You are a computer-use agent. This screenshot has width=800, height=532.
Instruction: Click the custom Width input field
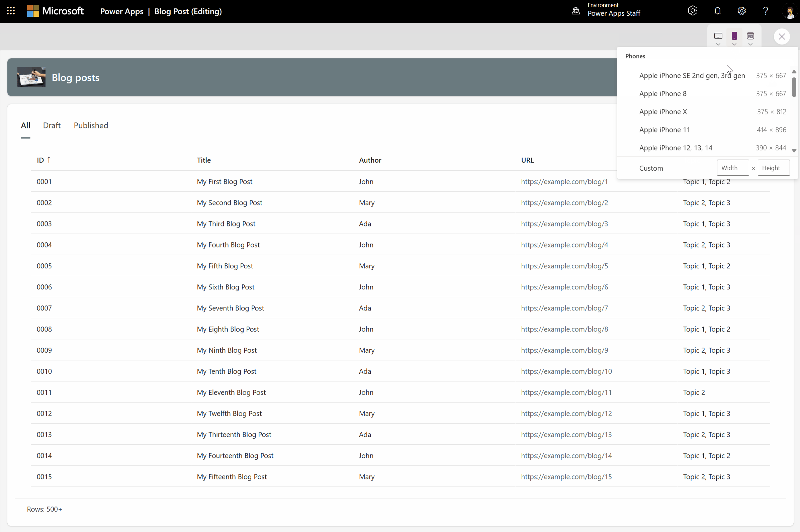click(732, 168)
